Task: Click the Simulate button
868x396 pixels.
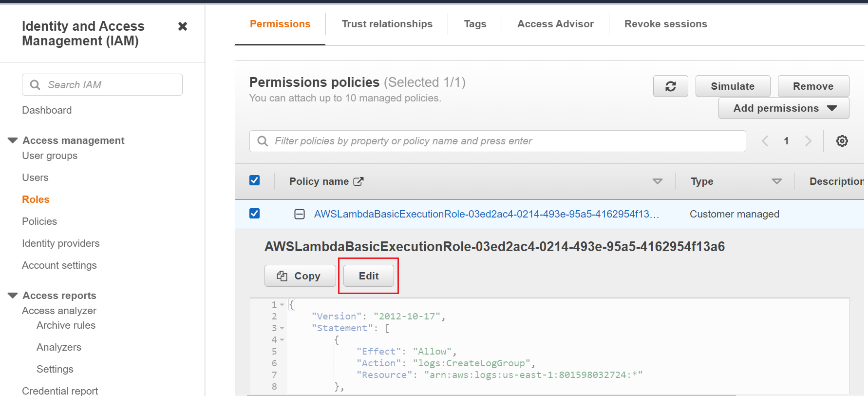Action: pyautogui.click(x=733, y=86)
